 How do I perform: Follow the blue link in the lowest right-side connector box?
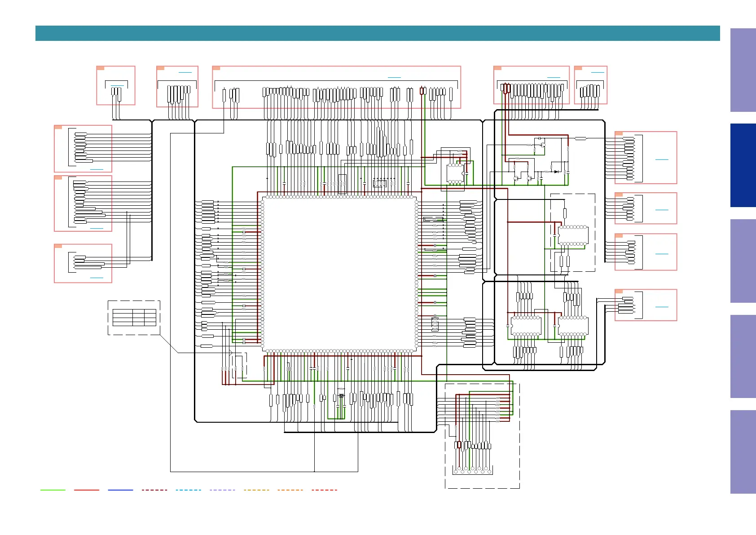[662, 307]
